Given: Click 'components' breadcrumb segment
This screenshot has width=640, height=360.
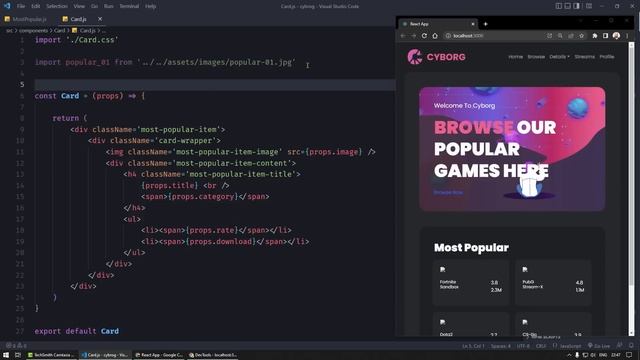Looking at the screenshot, I should 33,31.
